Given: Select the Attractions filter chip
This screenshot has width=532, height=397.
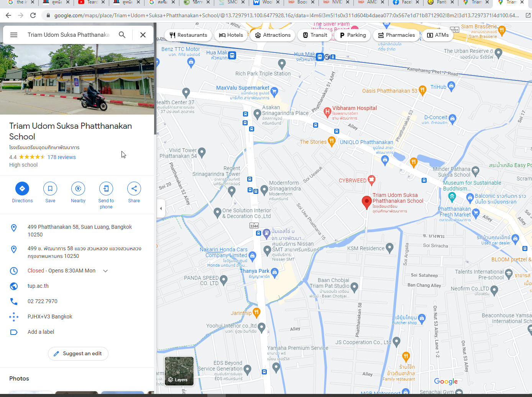Looking at the screenshot, I should [x=273, y=35].
